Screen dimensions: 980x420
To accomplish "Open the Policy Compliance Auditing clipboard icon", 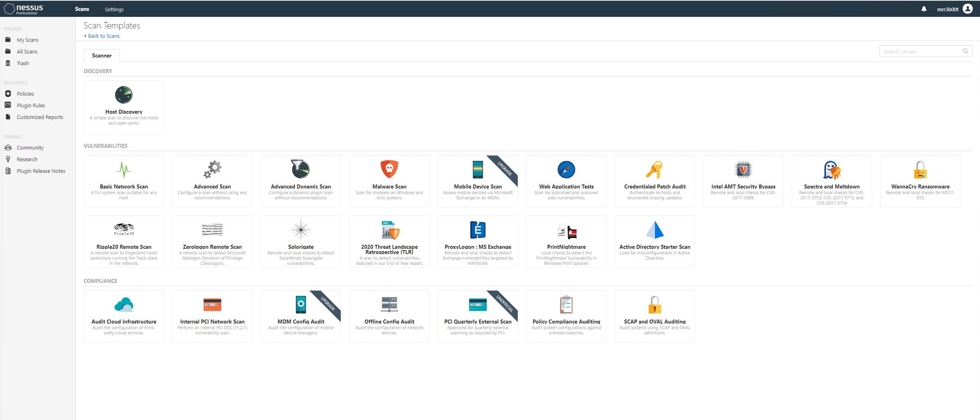I will click(x=566, y=304).
